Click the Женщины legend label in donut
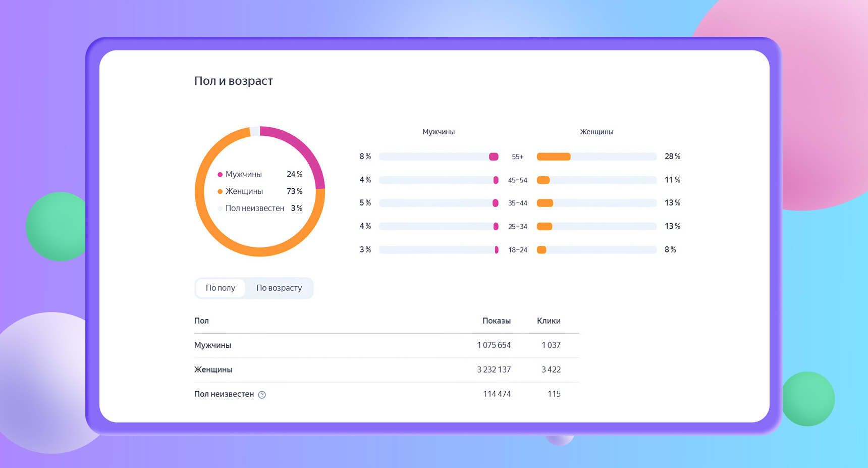 coord(244,191)
